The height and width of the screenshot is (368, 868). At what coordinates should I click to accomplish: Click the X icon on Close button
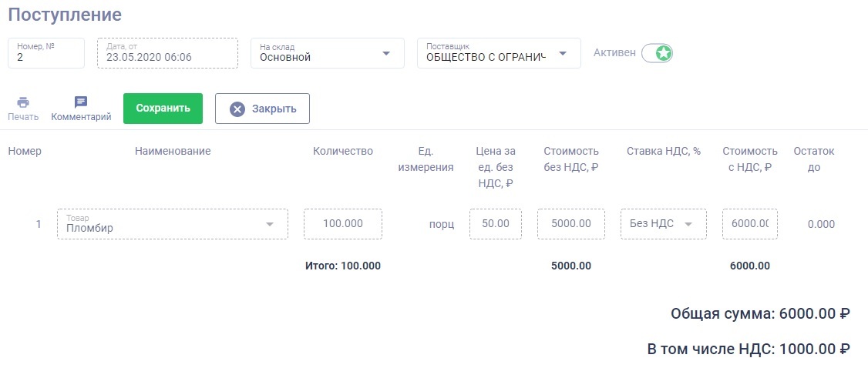coord(237,109)
